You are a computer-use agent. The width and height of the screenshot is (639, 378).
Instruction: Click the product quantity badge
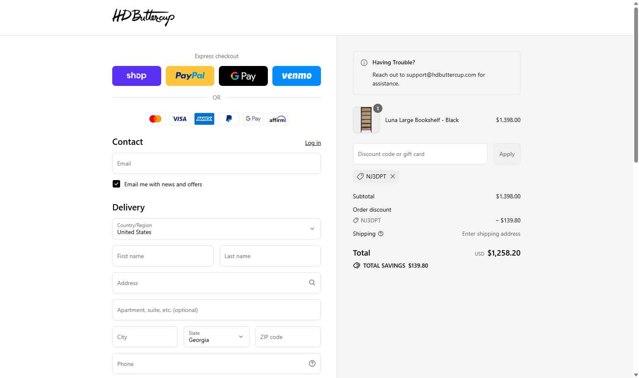(378, 108)
